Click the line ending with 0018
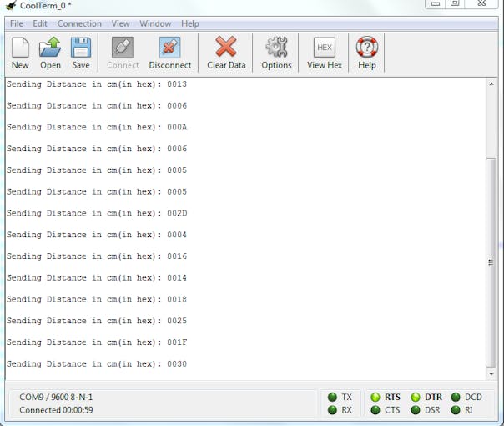 (97, 300)
